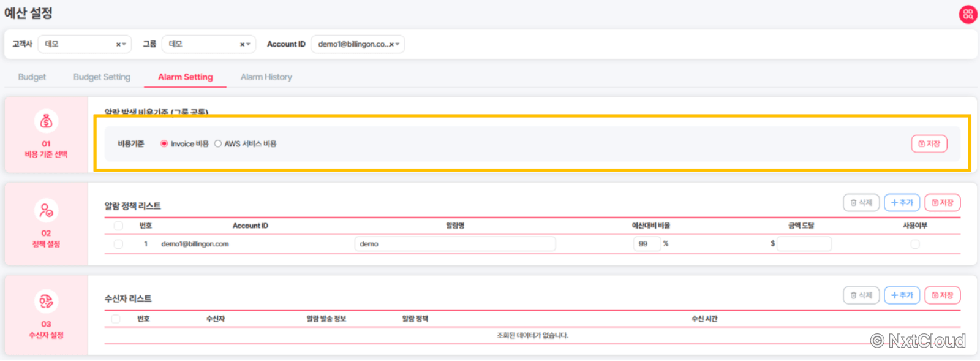
Task: Clear the 고객사 selection with its x
Action: point(118,44)
